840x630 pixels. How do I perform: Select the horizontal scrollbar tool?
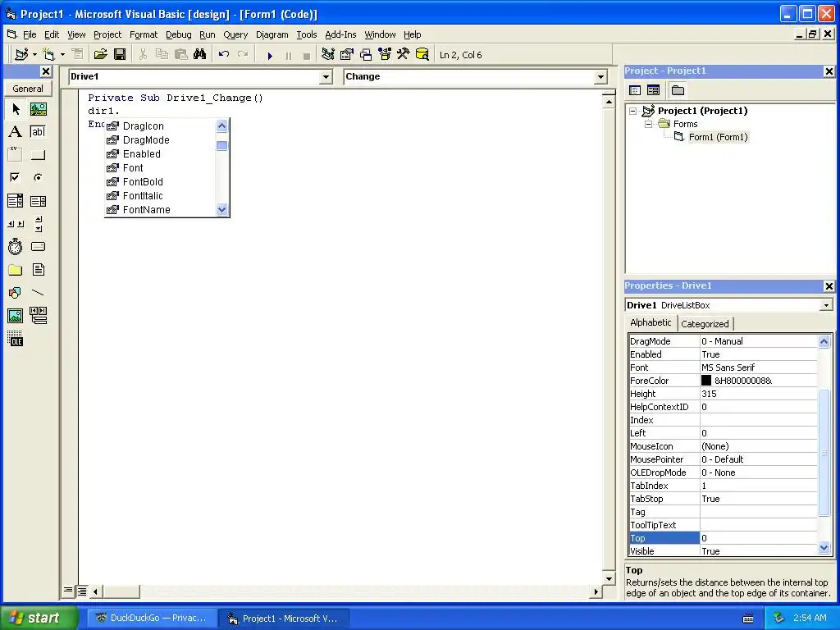16,223
